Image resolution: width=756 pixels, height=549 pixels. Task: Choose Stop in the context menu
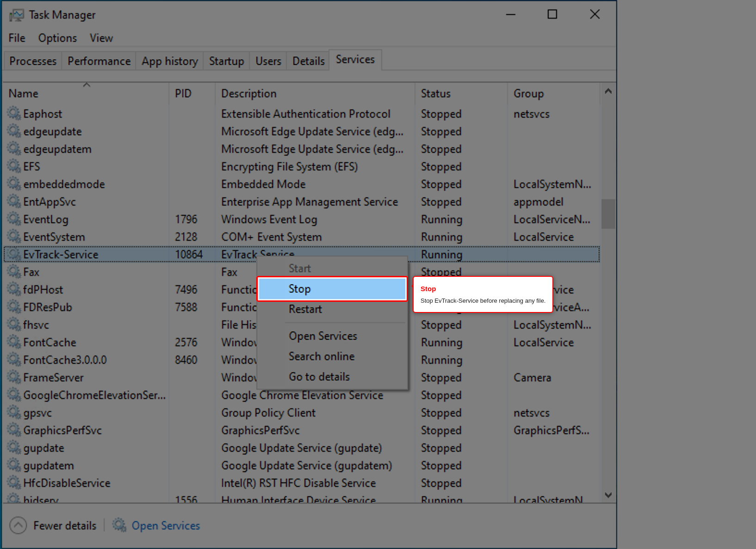click(x=332, y=289)
